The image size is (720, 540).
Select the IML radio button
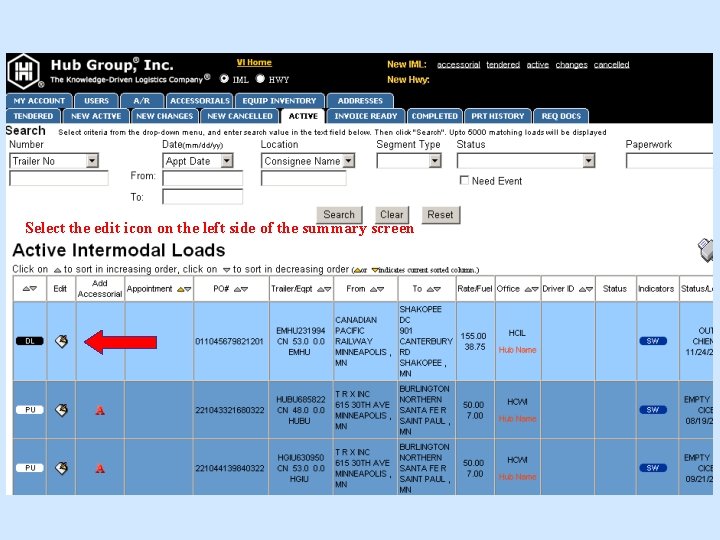click(x=224, y=79)
